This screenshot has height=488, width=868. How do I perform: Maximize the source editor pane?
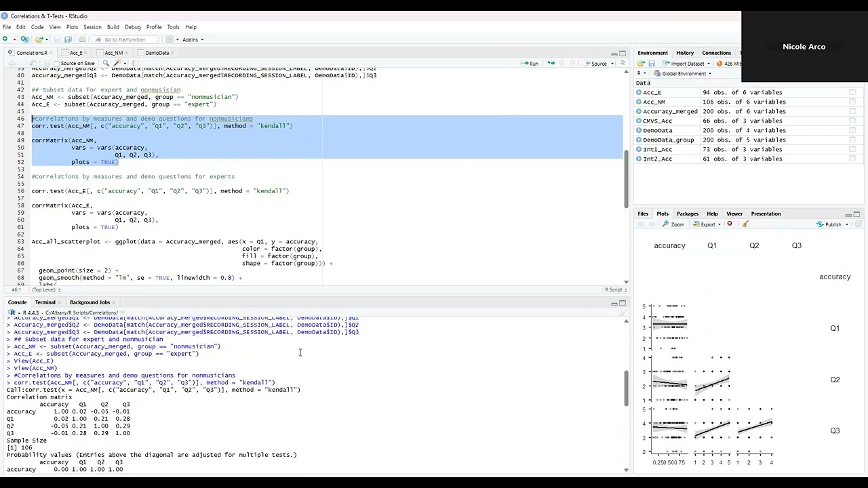click(623, 54)
